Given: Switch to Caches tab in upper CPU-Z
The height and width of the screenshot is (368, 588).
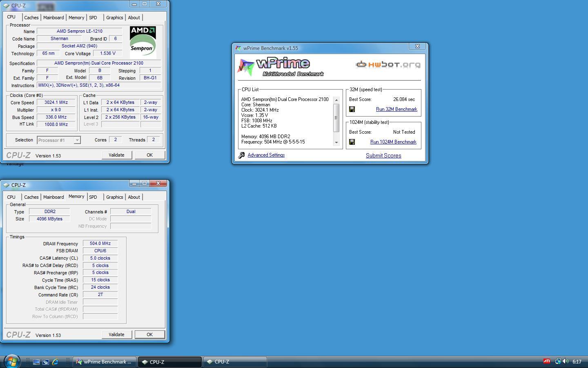Looking at the screenshot, I should pos(31,18).
